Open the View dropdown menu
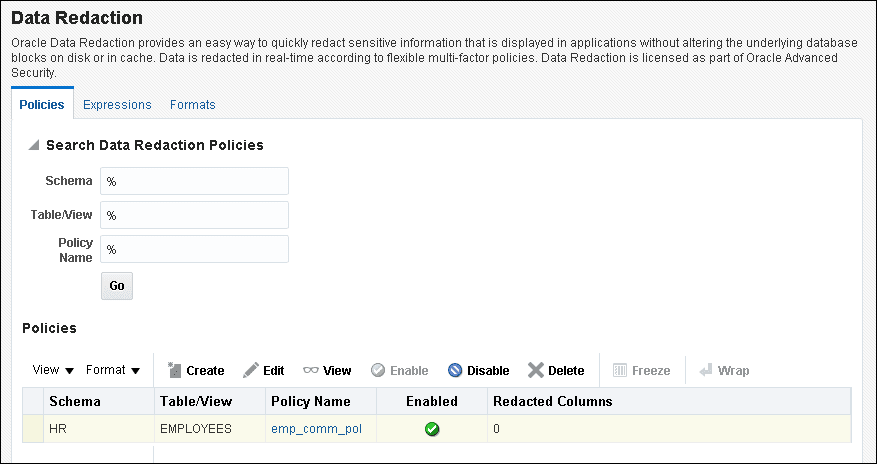The image size is (877, 464). tap(53, 370)
